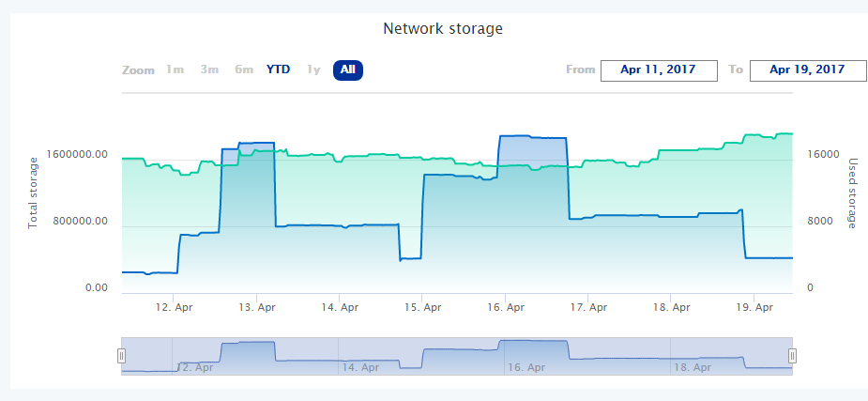Click the Network storage chart title
This screenshot has width=868, height=401.
pos(443,28)
